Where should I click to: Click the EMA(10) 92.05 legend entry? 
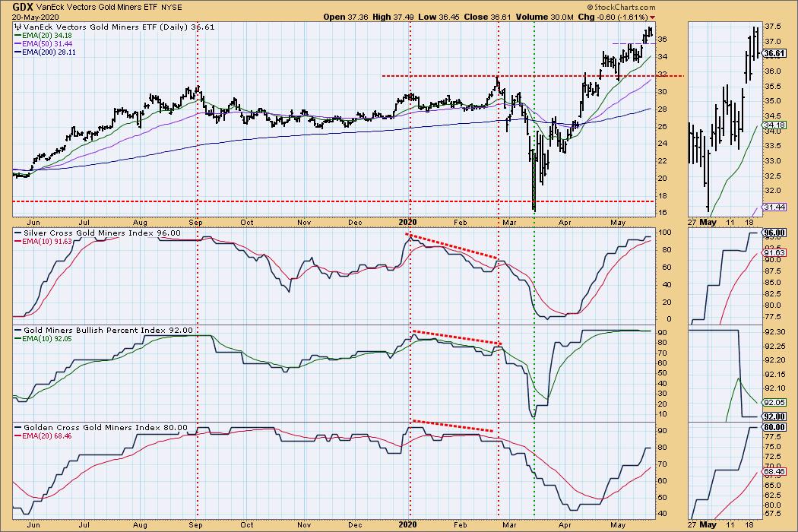(43, 338)
